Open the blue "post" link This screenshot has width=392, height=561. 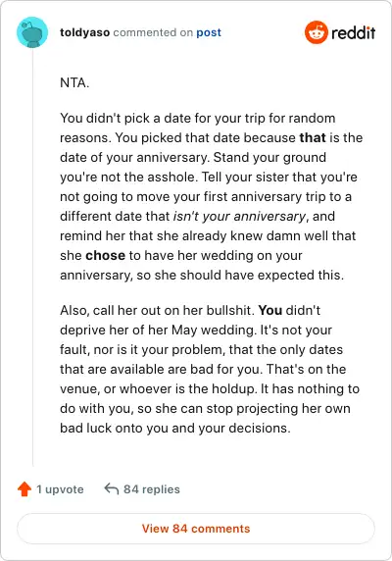[x=209, y=32]
